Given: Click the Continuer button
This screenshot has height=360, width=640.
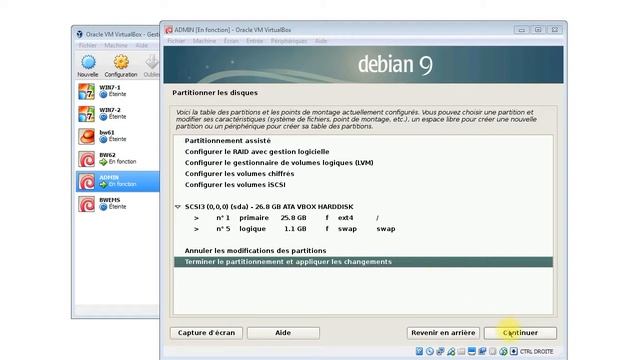Looking at the screenshot, I should click(520, 333).
